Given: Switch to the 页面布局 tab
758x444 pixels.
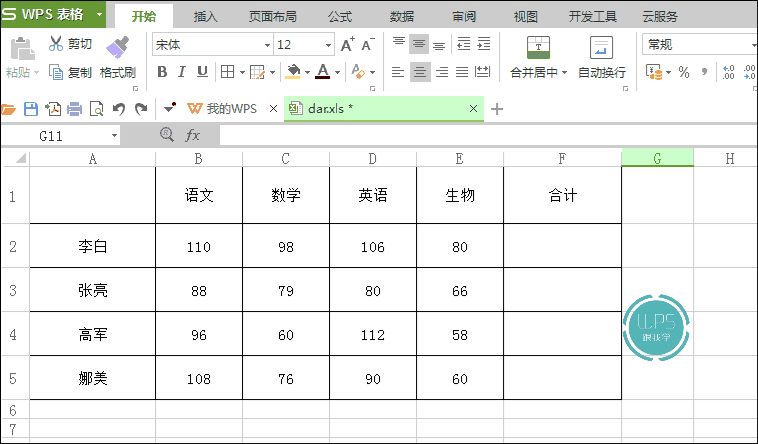Looking at the screenshot, I should [273, 16].
